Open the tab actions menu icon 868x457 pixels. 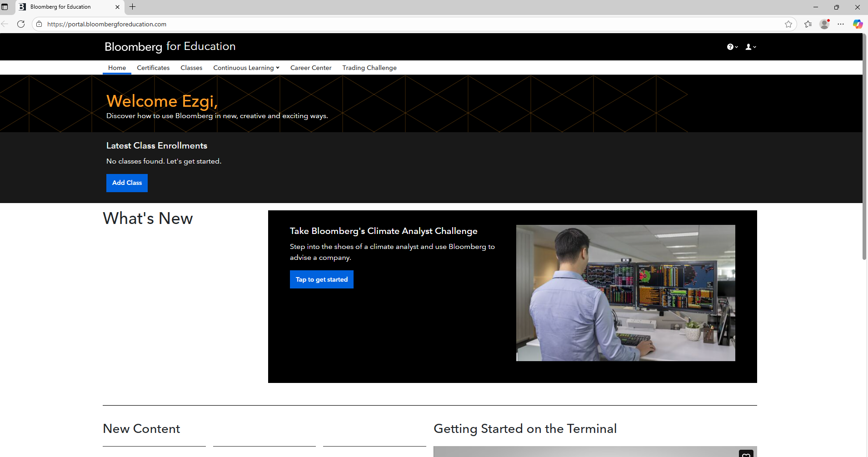coord(5,7)
